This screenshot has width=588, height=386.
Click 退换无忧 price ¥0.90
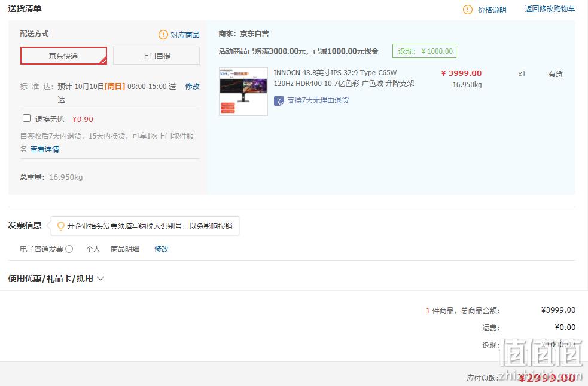(x=83, y=119)
